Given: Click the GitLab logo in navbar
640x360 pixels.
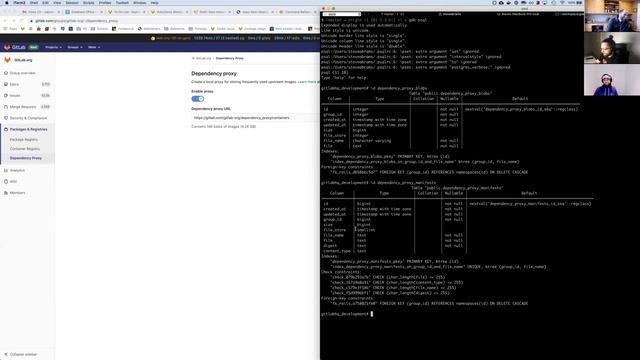Looking at the screenshot, I should tap(14, 47).
